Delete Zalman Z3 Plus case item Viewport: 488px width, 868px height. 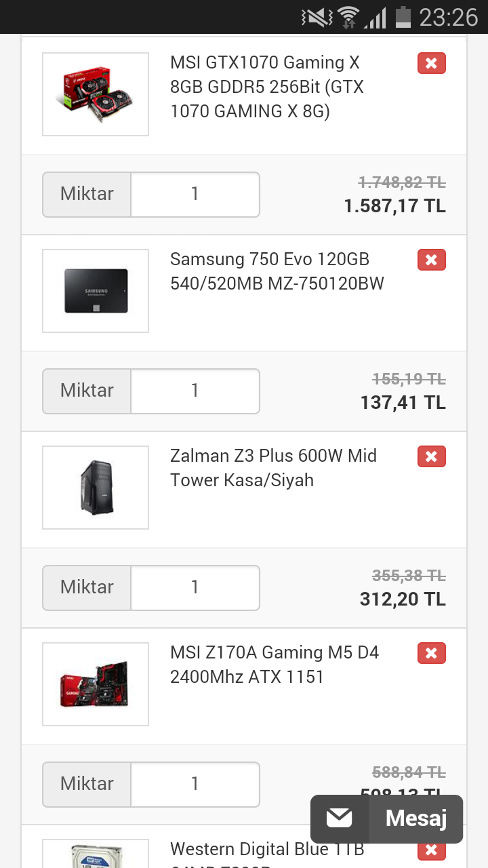[x=431, y=457]
